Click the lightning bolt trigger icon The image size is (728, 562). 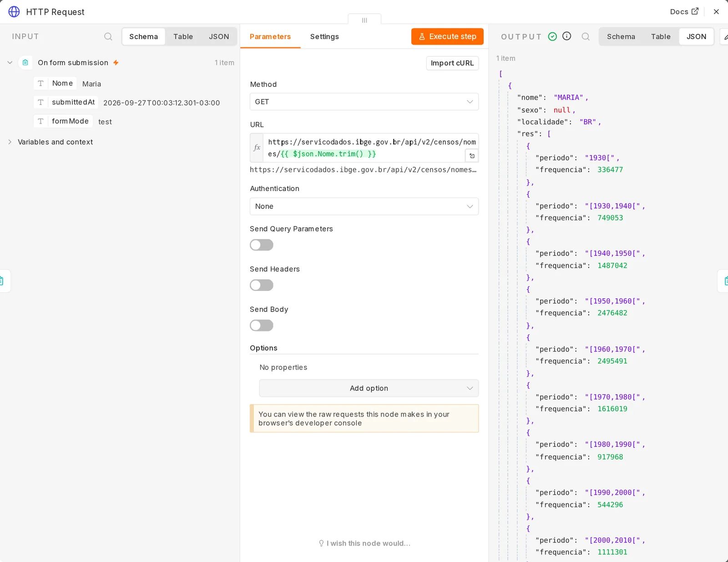click(116, 63)
